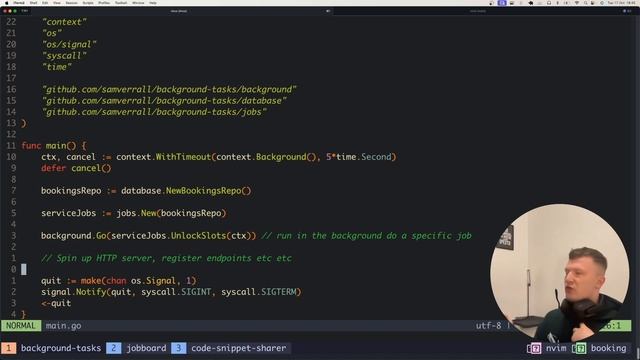The width and height of the screenshot is (640, 360).
Task: Click the nvim label in tmux status
Action: [556, 348]
